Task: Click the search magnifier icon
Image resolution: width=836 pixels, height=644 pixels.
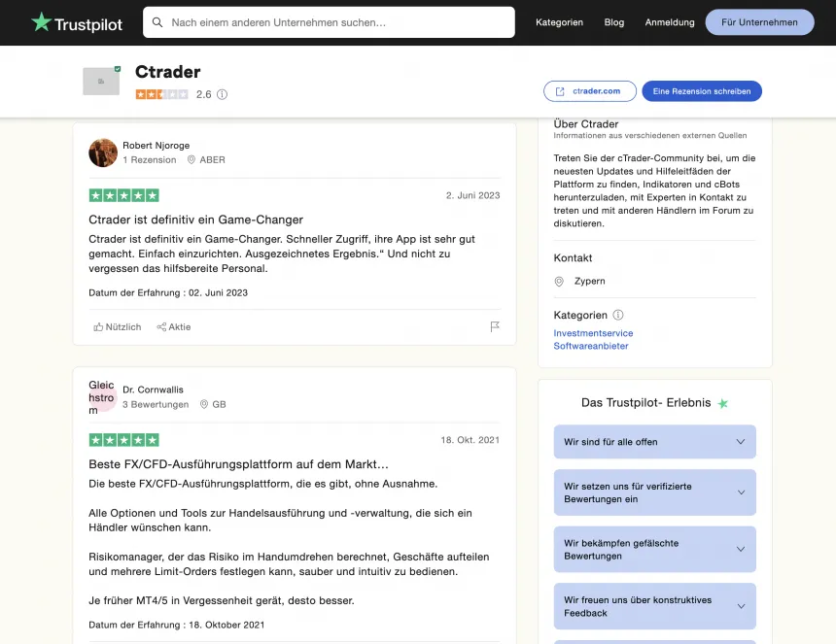Action: pyautogui.click(x=157, y=21)
